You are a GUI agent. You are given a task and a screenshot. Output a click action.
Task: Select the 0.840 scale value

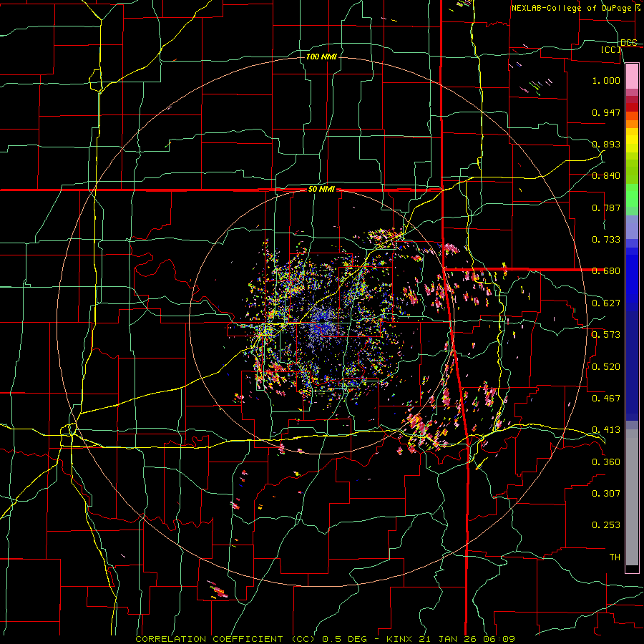tap(606, 176)
